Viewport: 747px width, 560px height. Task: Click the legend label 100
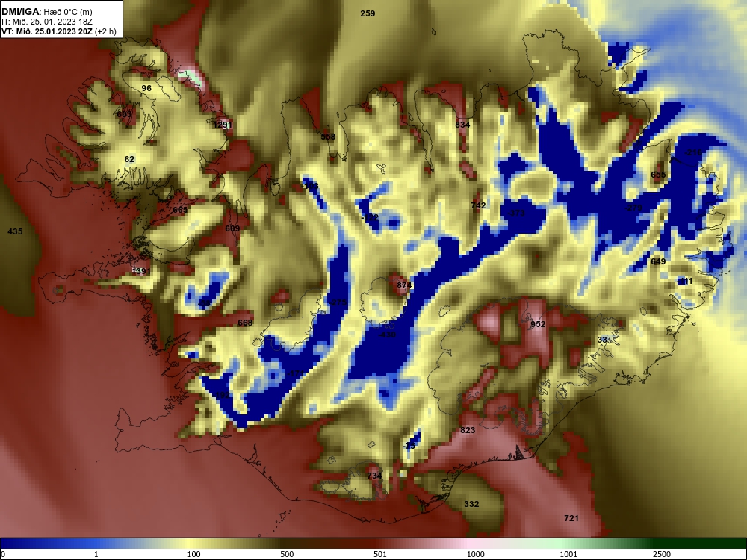pyautogui.click(x=194, y=554)
